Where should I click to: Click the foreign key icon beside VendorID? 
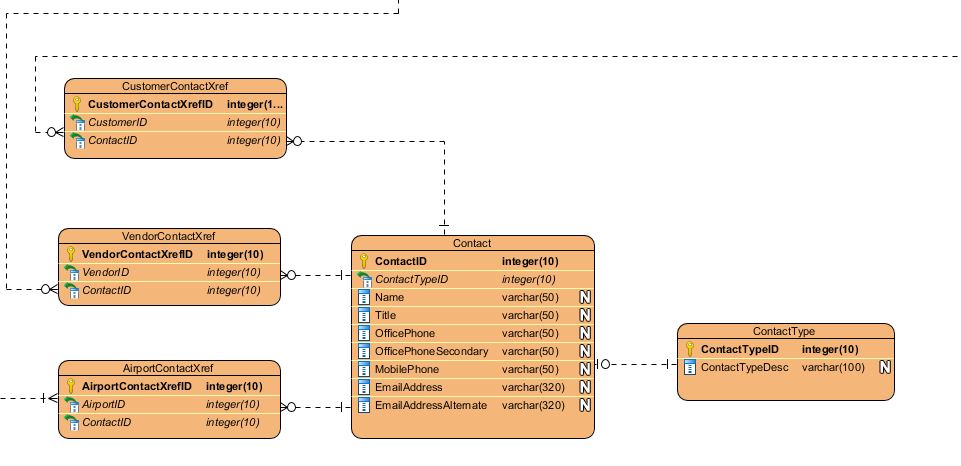pos(71,272)
